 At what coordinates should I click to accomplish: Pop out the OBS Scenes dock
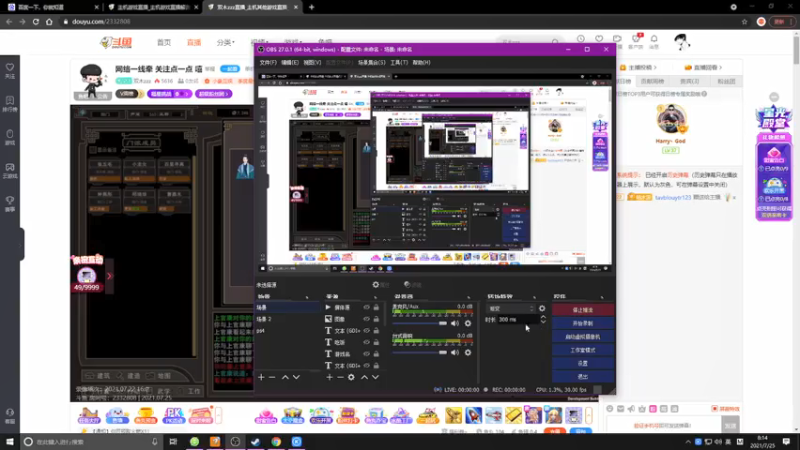[307, 296]
